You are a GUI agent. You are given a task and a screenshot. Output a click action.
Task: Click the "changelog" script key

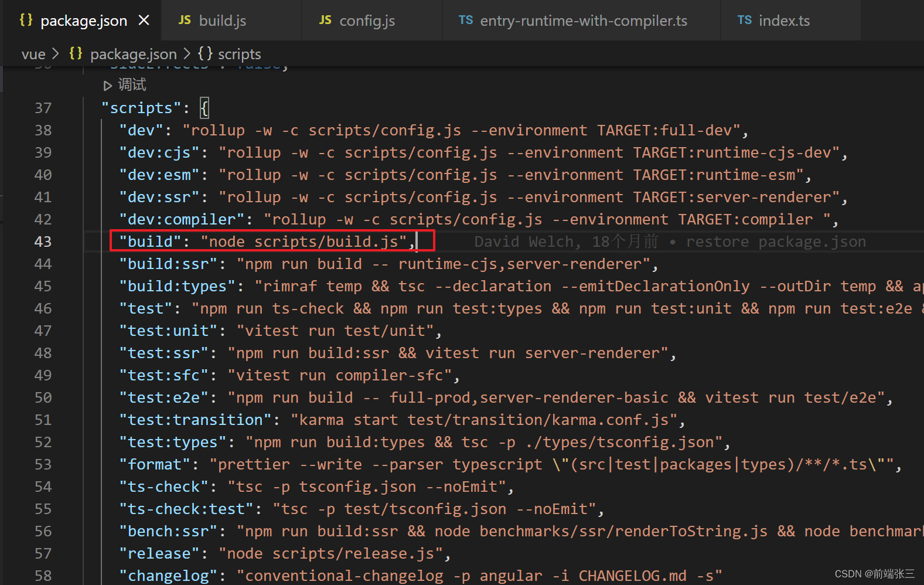tap(168, 576)
